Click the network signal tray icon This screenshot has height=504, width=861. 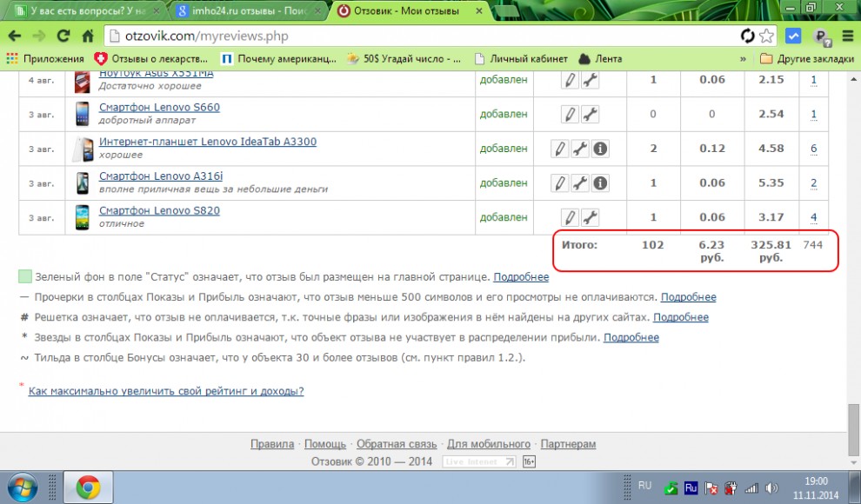point(751,487)
